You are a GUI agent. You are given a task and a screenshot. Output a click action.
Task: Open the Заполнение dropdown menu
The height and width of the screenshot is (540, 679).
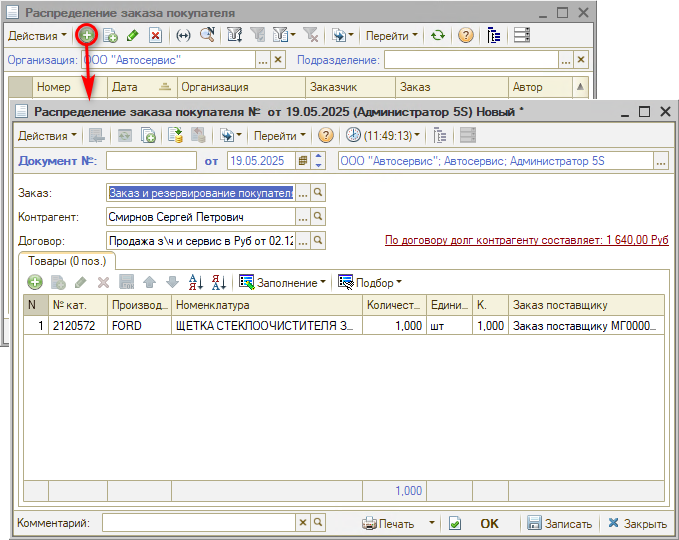pos(283,283)
